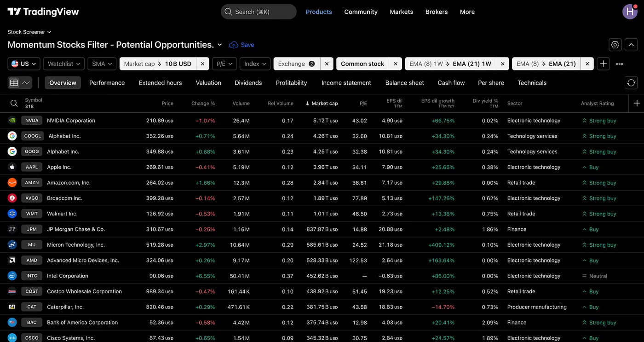
Task: Refresh the screener results
Action: pyautogui.click(x=631, y=83)
